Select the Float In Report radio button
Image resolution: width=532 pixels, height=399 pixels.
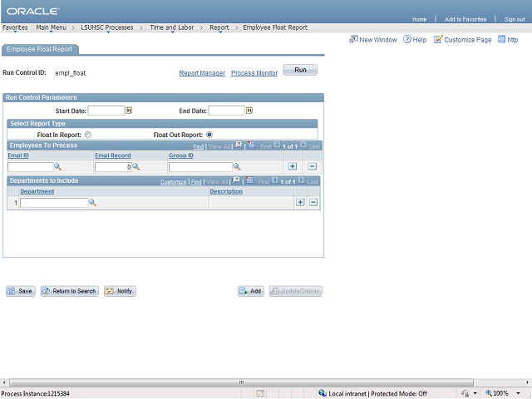coord(88,135)
